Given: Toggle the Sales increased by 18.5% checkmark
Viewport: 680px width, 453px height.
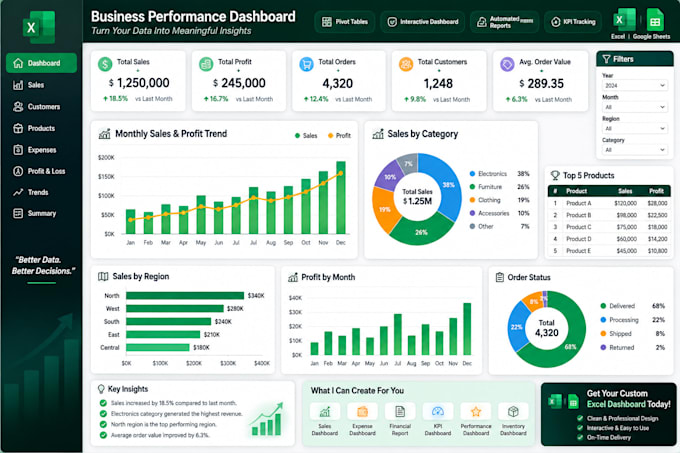Looking at the screenshot, I should [x=103, y=403].
